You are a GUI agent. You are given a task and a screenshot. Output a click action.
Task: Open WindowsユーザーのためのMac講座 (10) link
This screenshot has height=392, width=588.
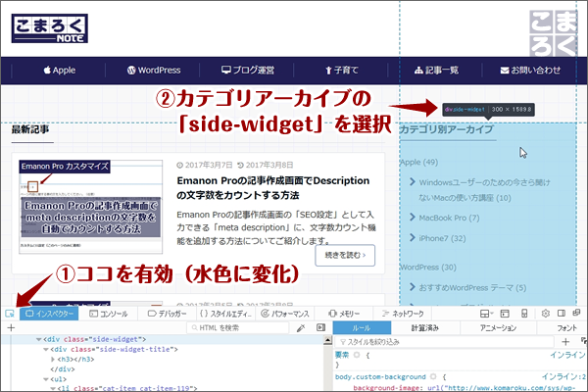pos(484,190)
